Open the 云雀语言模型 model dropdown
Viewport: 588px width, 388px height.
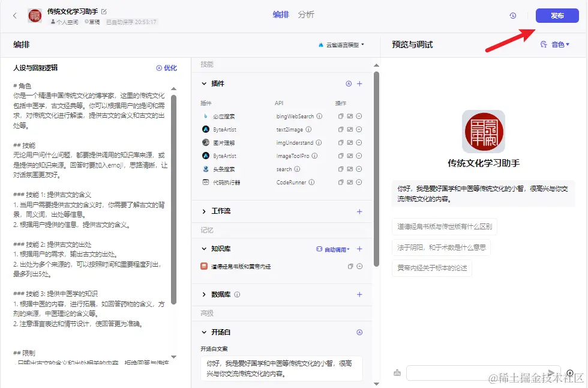341,44
